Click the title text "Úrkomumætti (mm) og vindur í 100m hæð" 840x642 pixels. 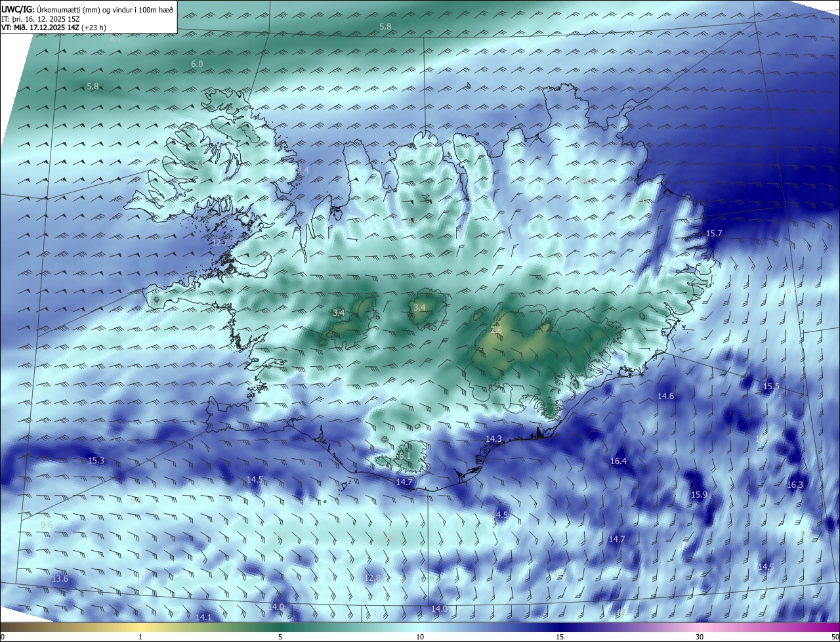click(x=105, y=9)
